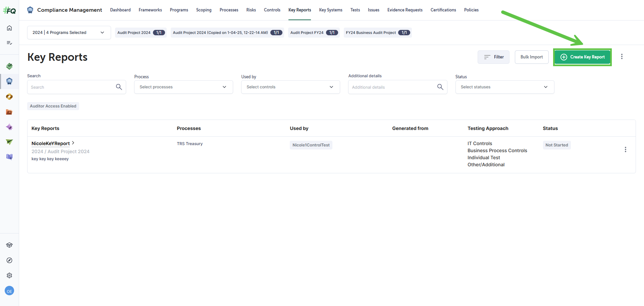Select the Key Reports tab

[x=300, y=10]
